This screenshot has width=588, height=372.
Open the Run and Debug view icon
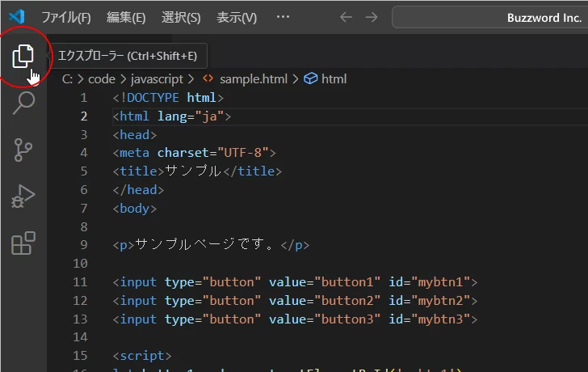[23, 197]
